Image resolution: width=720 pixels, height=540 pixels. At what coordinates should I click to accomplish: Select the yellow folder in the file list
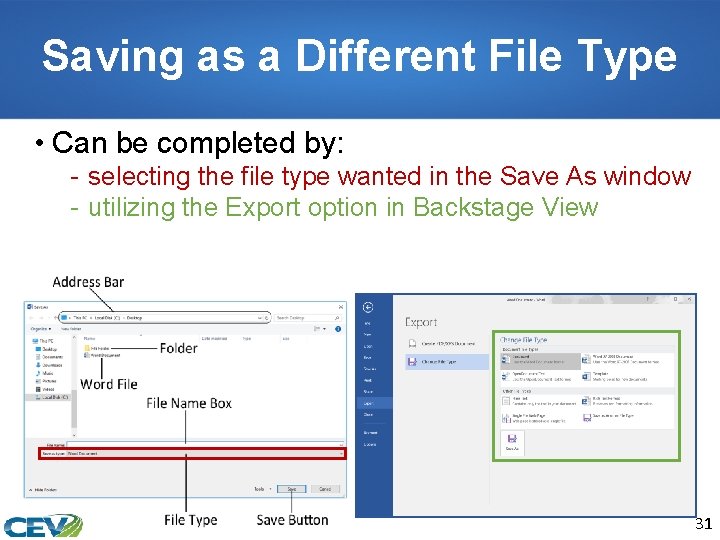point(97,349)
